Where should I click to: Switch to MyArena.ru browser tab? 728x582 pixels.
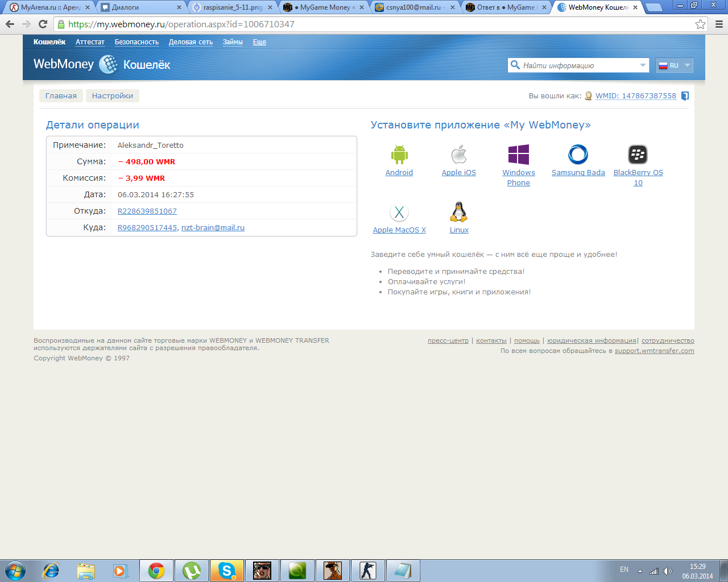click(49, 7)
